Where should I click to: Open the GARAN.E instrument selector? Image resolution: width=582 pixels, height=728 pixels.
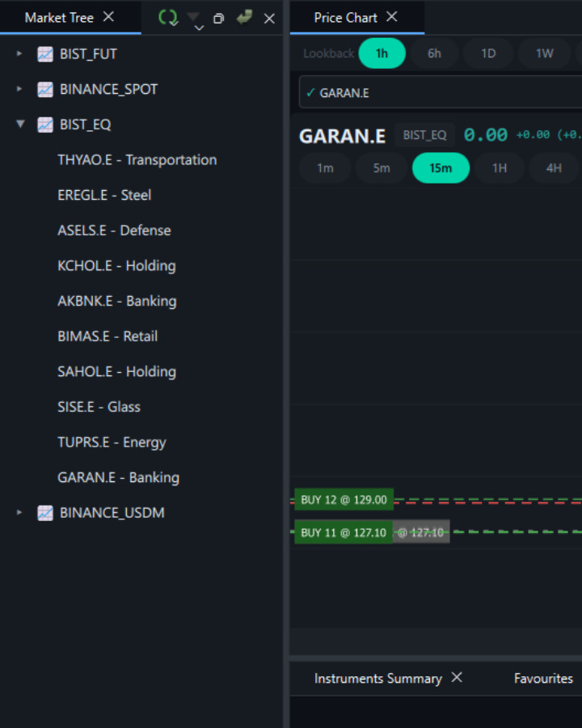pos(441,92)
